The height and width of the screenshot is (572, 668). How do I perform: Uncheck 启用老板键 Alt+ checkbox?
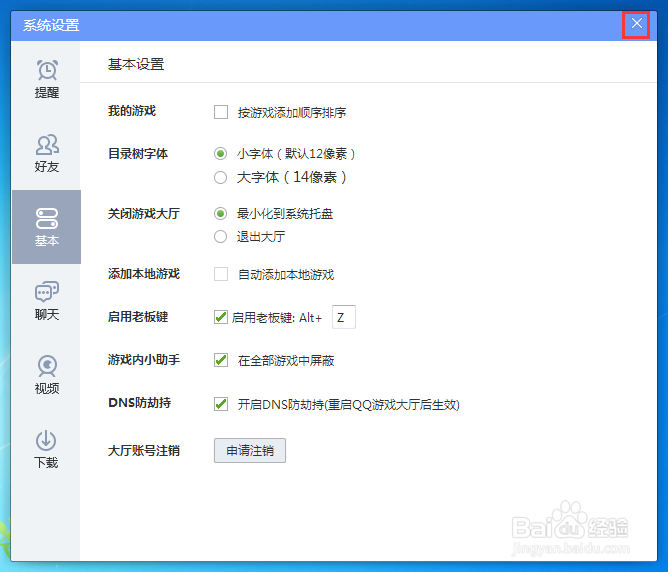[221, 317]
